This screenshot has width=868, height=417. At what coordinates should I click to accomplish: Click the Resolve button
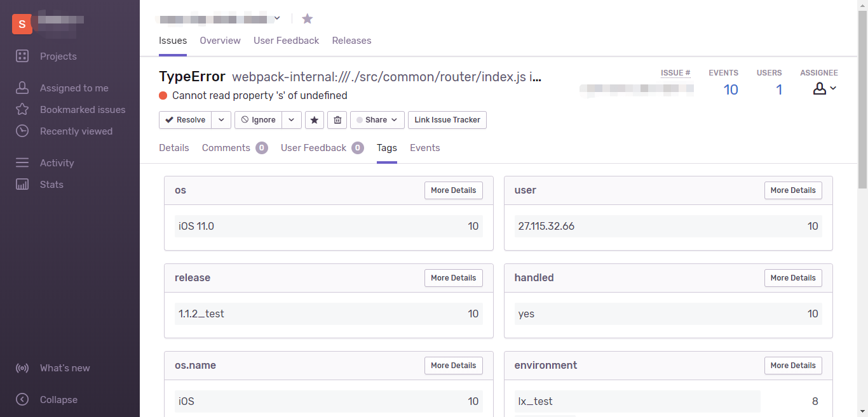tap(186, 120)
